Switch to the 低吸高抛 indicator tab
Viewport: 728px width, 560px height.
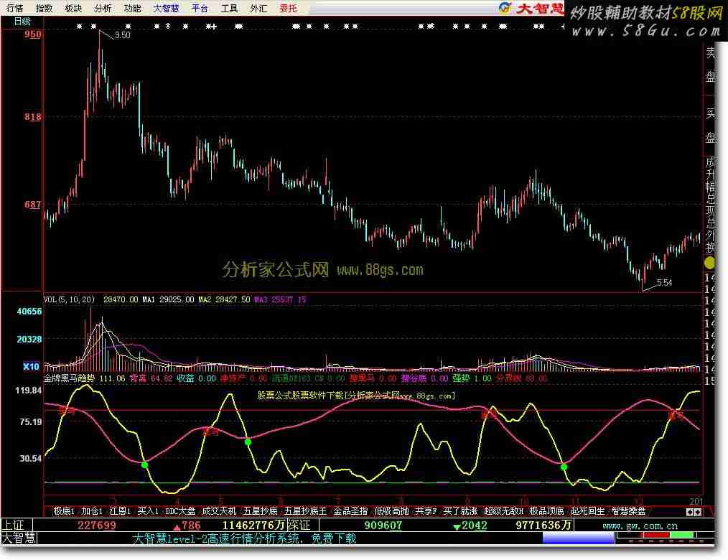click(x=391, y=510)
